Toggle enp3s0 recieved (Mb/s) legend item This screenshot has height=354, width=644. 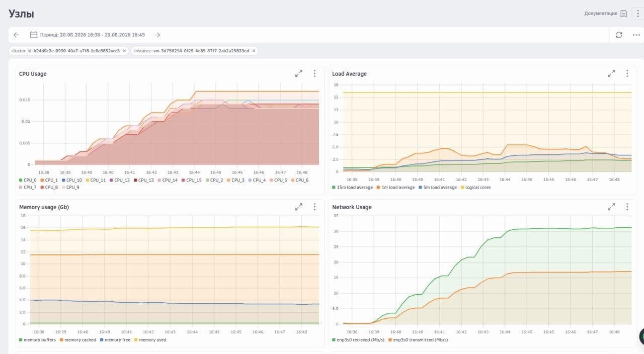359,339
